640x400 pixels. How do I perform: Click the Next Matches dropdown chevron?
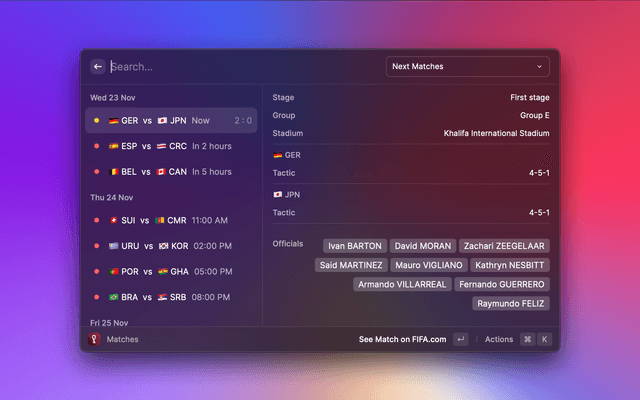click(540, 67)
